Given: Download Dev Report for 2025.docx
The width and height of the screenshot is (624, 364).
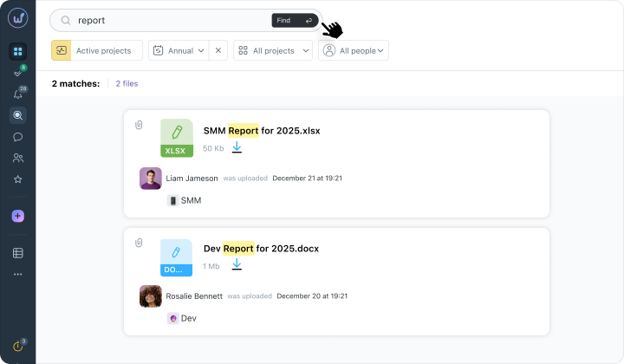Looking at the screenshot, I should [x=237, y=264].
